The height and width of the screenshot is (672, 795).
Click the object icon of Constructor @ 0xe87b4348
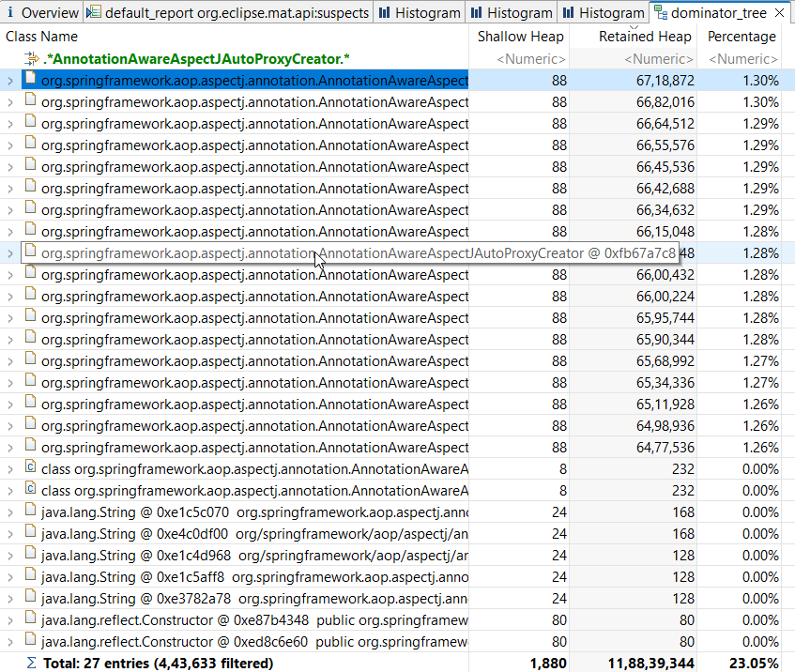[x=31, y=620]
